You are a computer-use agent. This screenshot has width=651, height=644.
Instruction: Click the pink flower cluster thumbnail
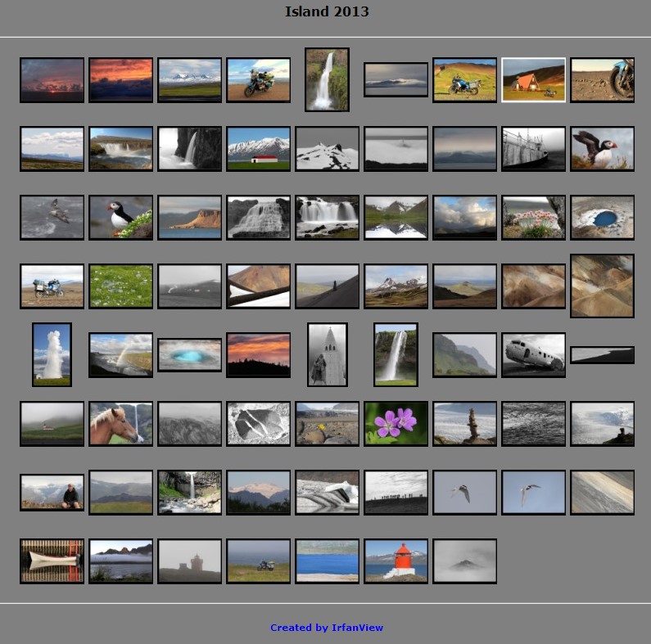click(x=533, y=217)
